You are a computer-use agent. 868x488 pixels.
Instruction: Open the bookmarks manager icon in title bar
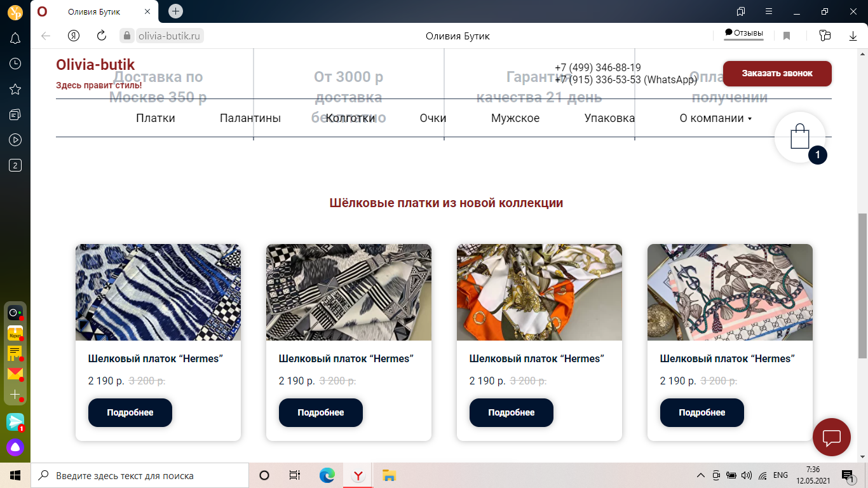pyautogui.click(x=740, y=11)
